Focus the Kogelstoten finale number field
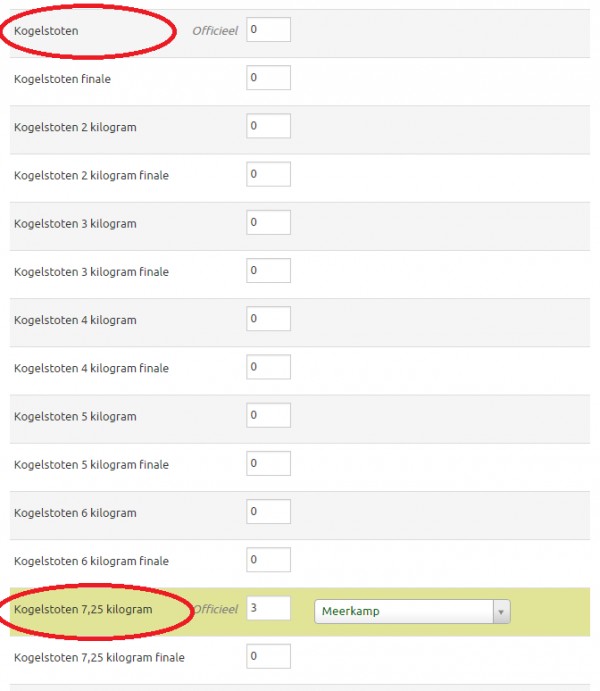Viewport: 600px width, 691px height. tap(268, 78)
